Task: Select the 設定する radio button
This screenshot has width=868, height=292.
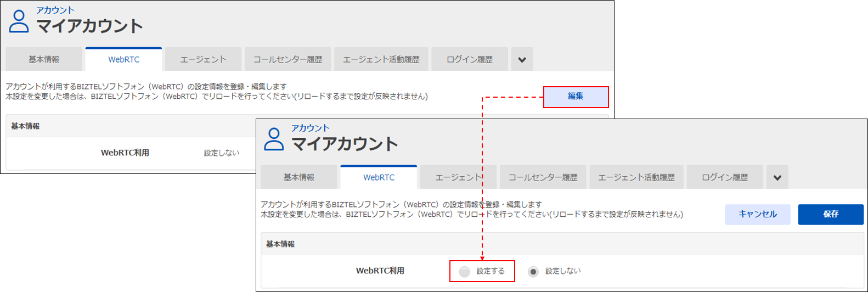Action: click(x=465, y=272)
